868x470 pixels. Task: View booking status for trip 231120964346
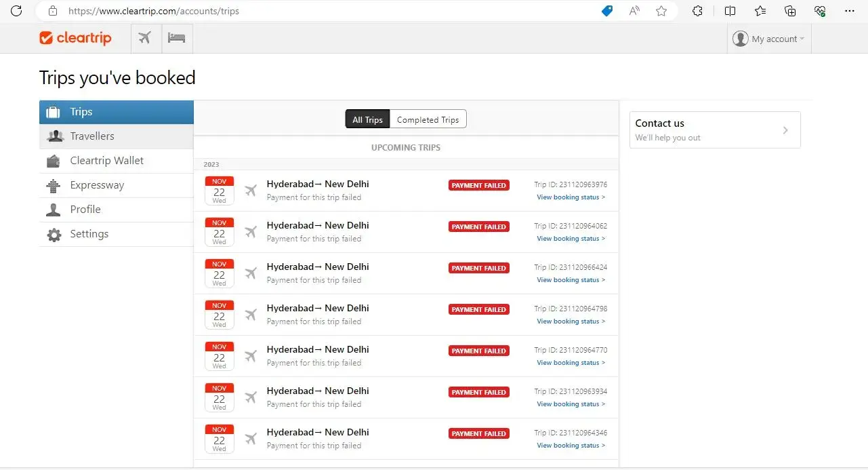(571, 446)
